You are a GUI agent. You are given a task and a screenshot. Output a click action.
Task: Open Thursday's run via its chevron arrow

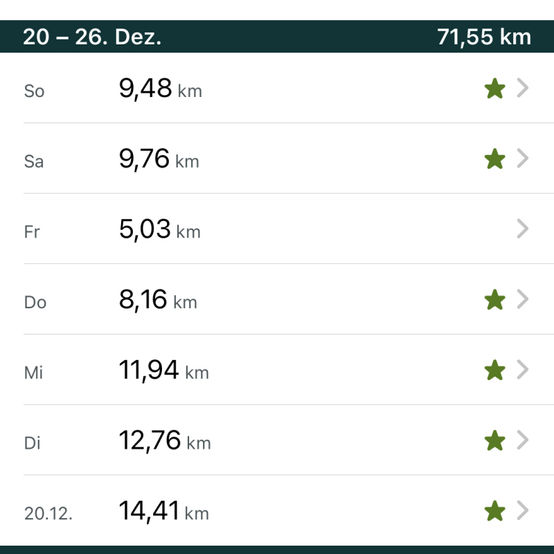(x=523, y=299)
